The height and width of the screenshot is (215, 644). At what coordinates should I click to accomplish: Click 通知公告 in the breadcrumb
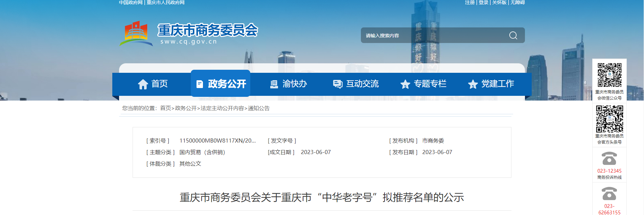(259, 108)
